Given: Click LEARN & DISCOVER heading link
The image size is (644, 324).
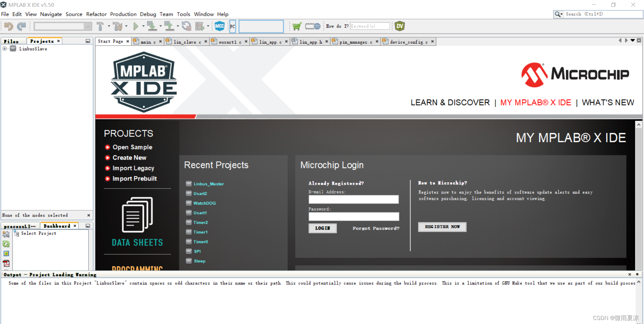Looking at the screenshot, I should click(x=450, y=102).
